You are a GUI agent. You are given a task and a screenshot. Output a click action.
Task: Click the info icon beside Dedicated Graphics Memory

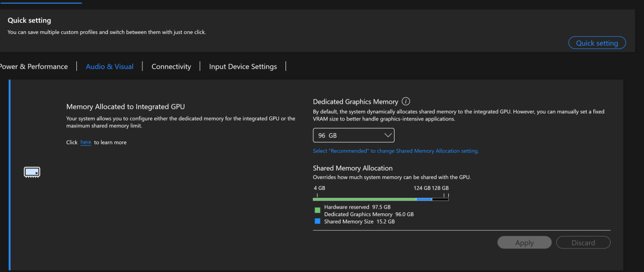coord(406,102)
